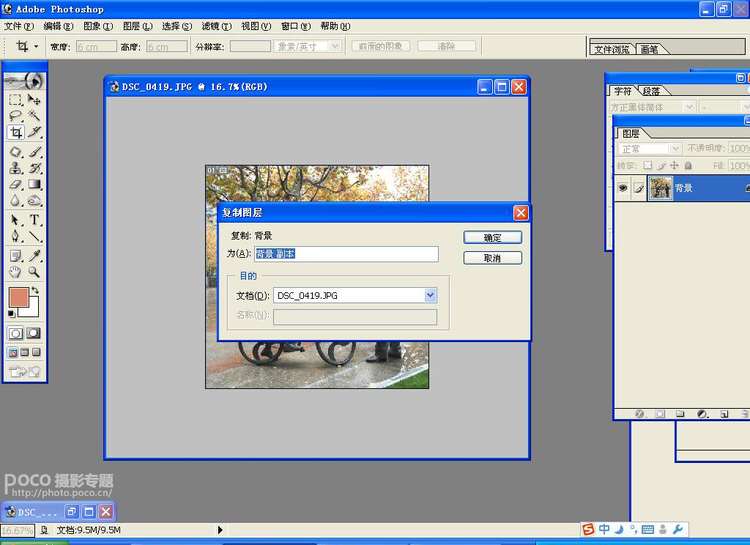Open Crop tool preset picker arrow
The width and height of the screenshot is (750, 545).
[36, 47]
